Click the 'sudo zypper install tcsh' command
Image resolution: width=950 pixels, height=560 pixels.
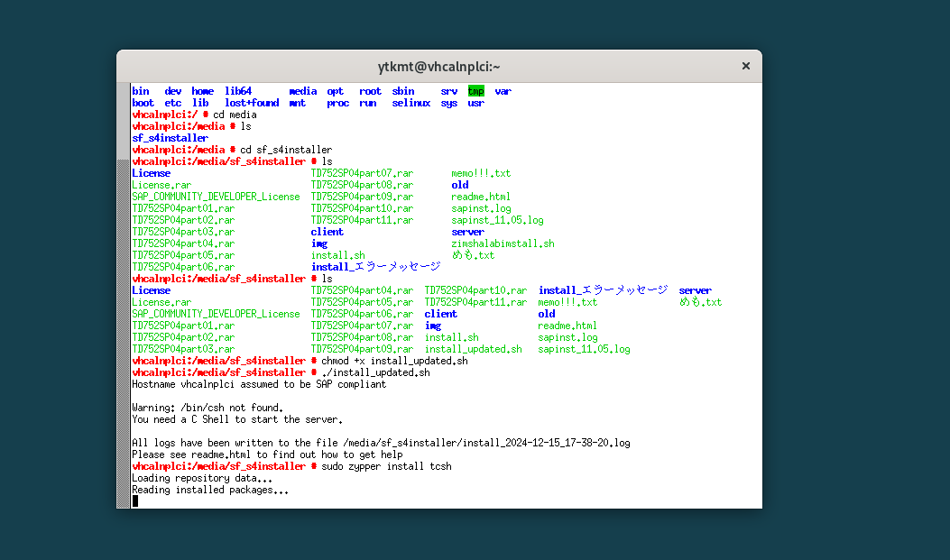click(386, 466)
